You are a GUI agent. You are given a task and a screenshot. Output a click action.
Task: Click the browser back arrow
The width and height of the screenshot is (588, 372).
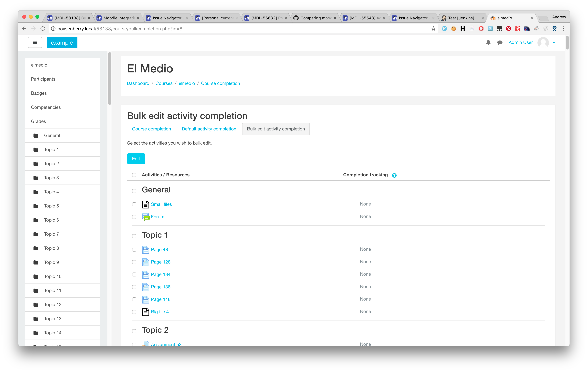tap(24, 29)
